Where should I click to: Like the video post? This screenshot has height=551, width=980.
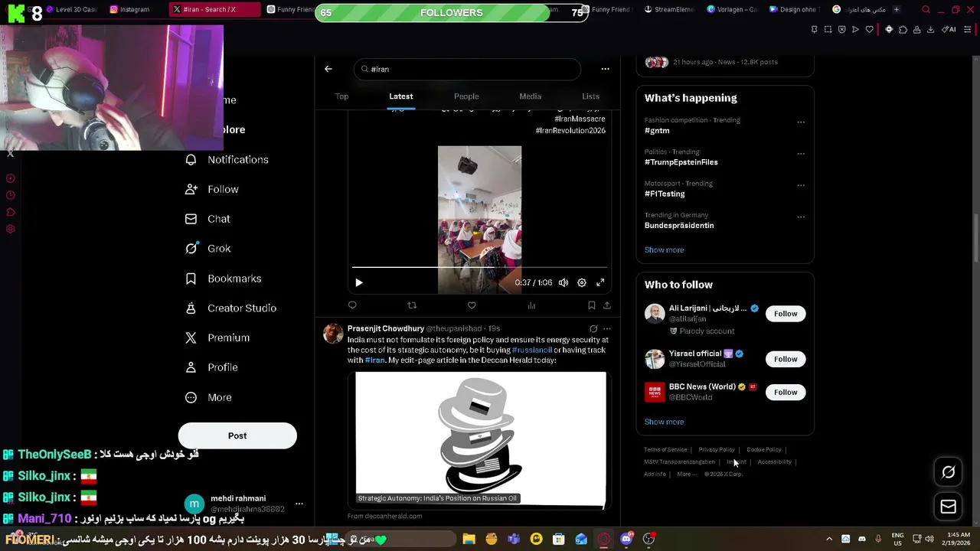(x=472, y=305)
